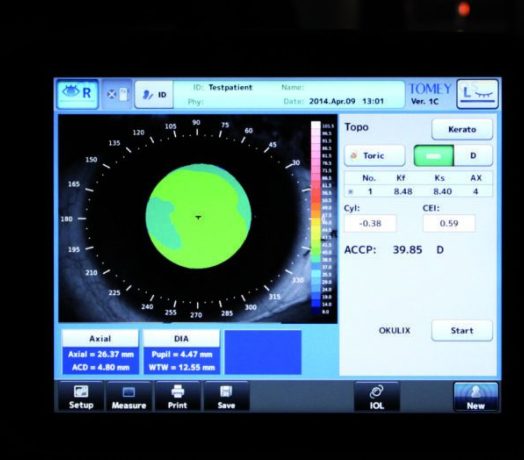Click the Testpatient ID text

(230, 88)
